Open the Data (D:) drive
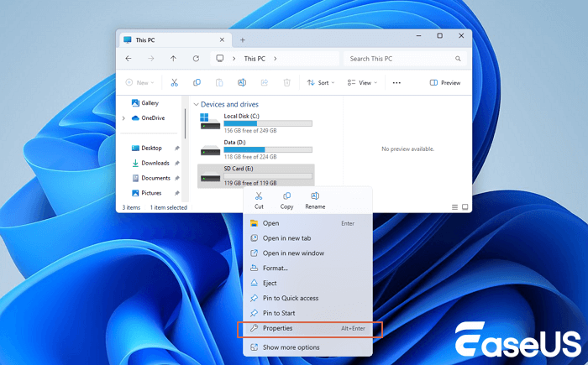 point(256,149)
